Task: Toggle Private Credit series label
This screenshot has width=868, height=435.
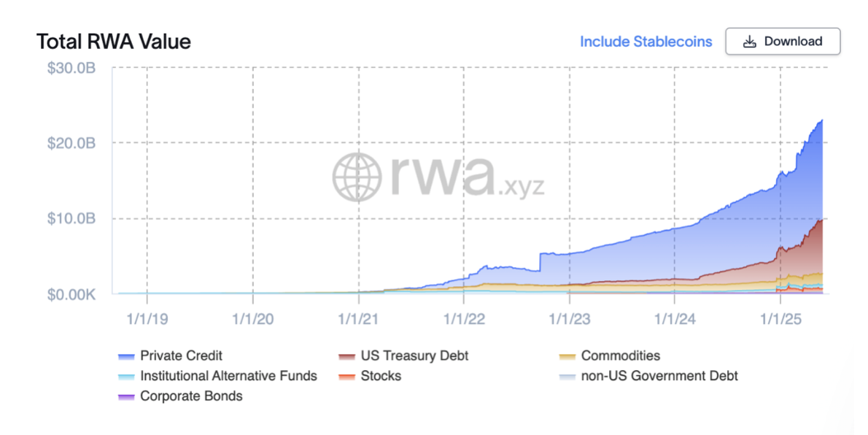Action: pyautogui.click(x=181, y=355)
